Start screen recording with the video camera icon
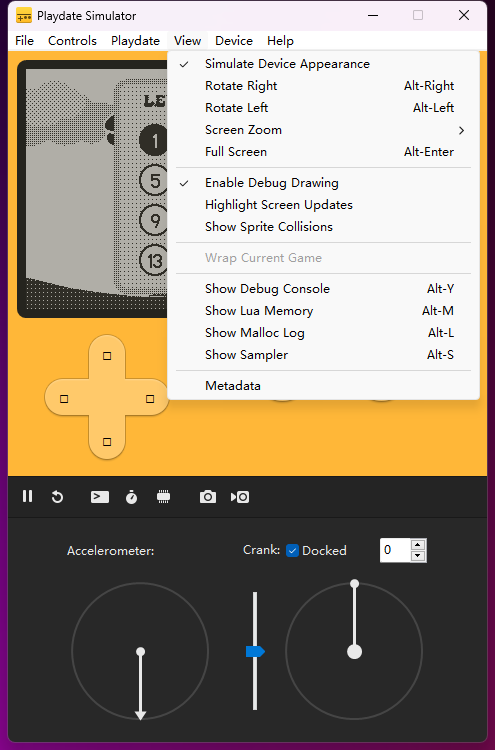The image size is (495, 750). (x=240, y=497)
